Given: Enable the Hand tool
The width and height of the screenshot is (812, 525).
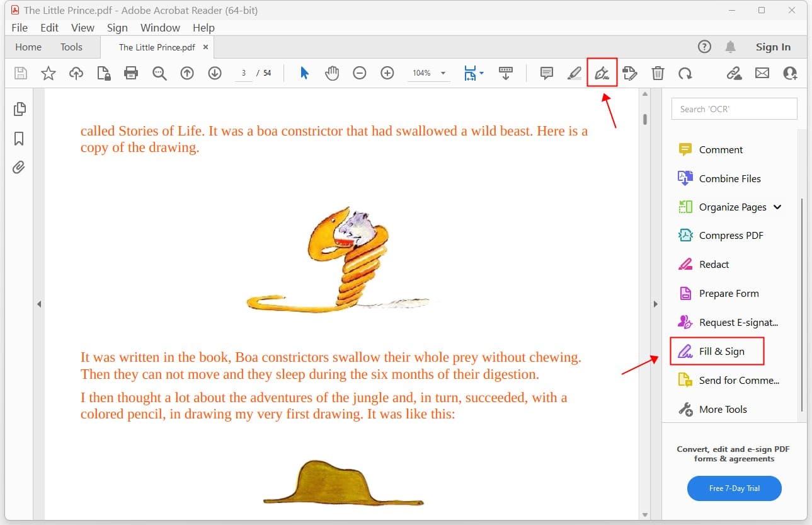Looking at the screenshot, I should coord(332,73).
